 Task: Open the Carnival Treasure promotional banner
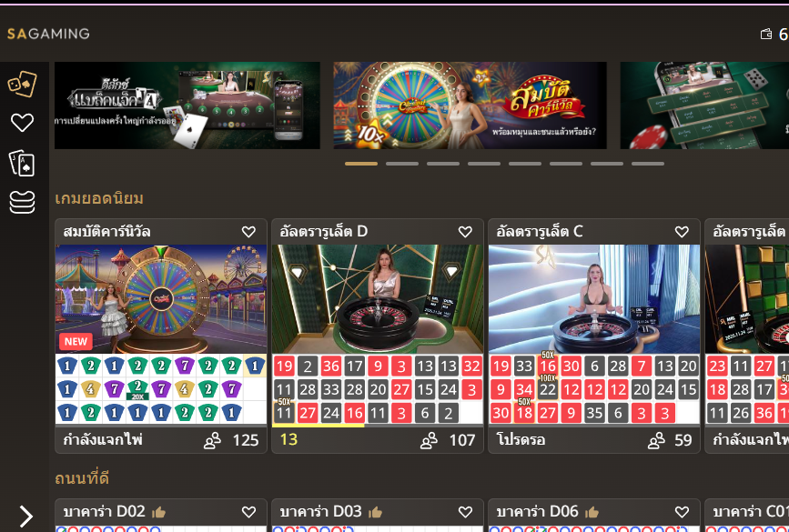click(x=470, y=105)
